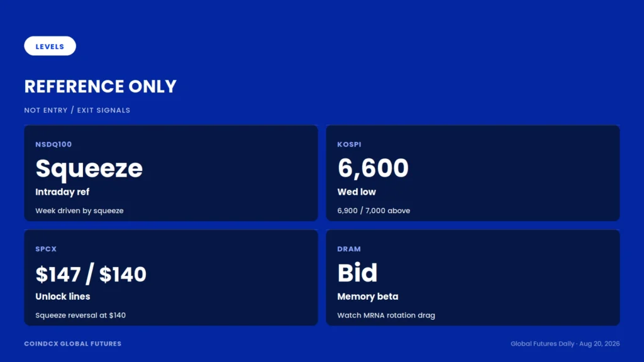Select the REFERENCE ONLY heading
644x362 pixels.
[100, 87]
